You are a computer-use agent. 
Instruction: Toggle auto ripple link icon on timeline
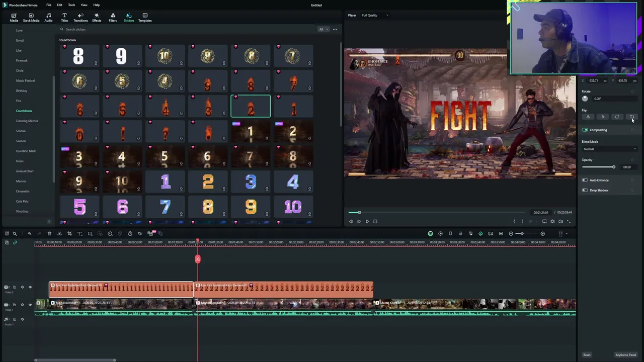point(15,242)
